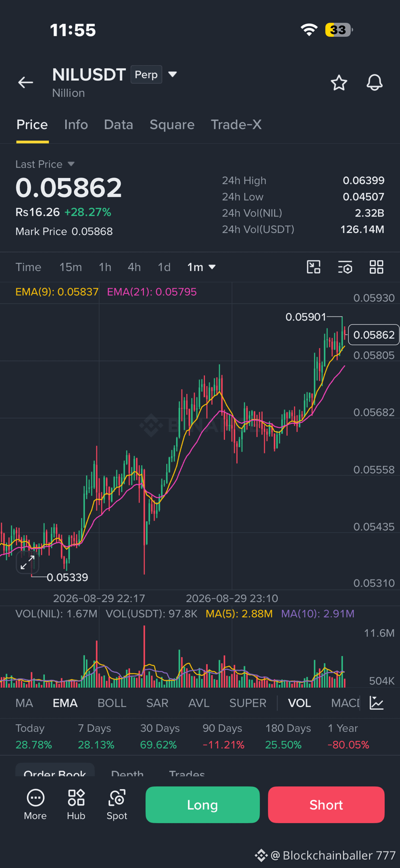This screenshot has height=868, width=400.
Task: Tap the 1 Year -80.05% change
Action: (348, 745)
